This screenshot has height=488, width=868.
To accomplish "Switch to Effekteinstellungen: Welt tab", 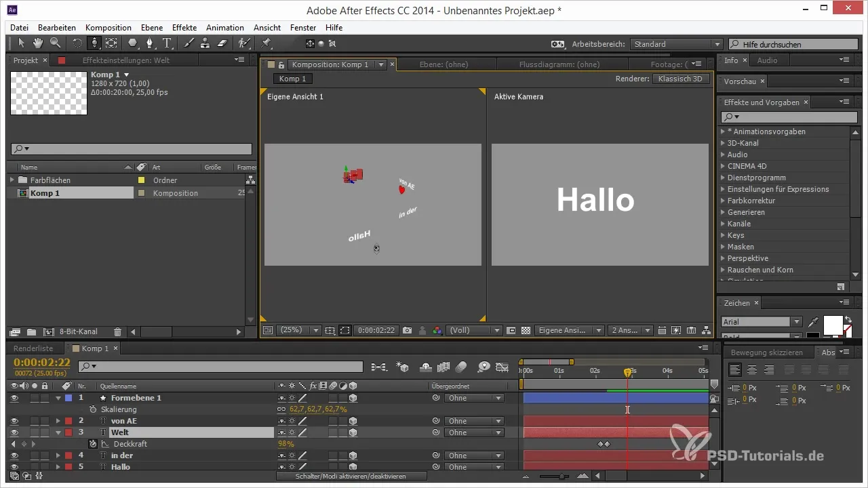I will tap(126, 60).
